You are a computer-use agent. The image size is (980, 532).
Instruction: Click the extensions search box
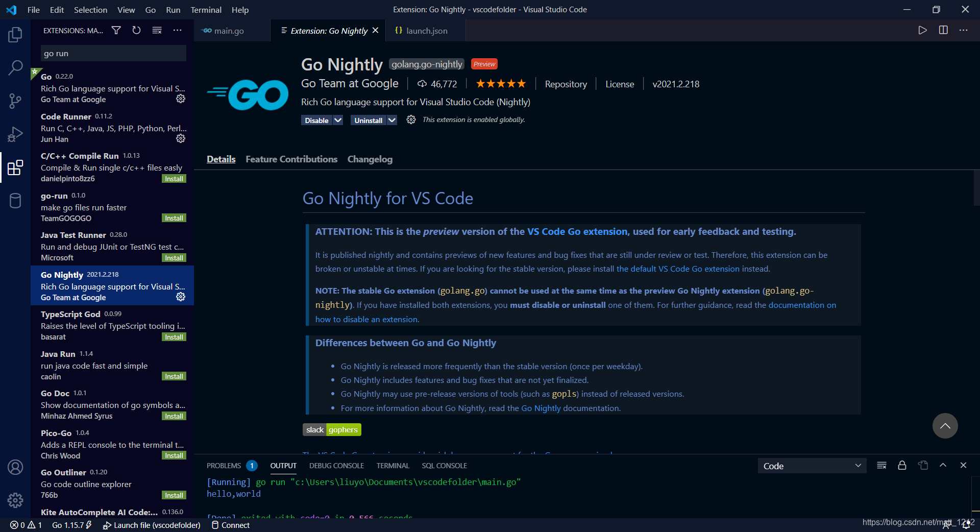click(113, 53)
